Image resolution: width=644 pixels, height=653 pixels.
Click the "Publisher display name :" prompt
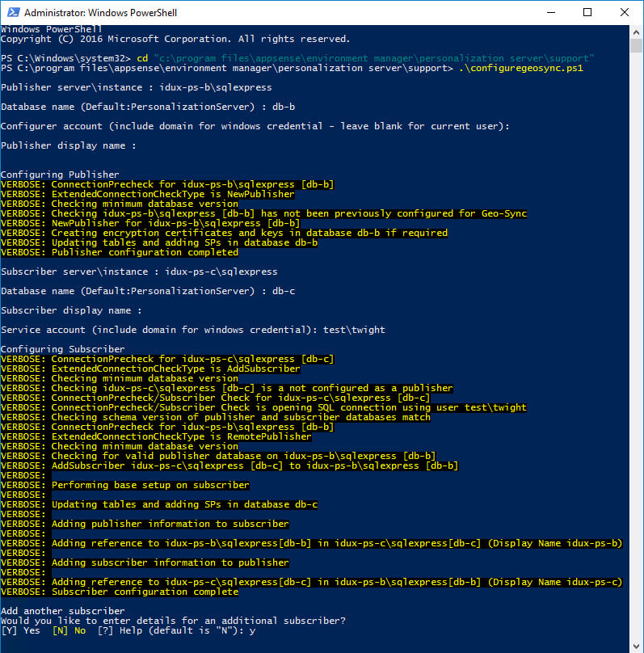[69, 145]
